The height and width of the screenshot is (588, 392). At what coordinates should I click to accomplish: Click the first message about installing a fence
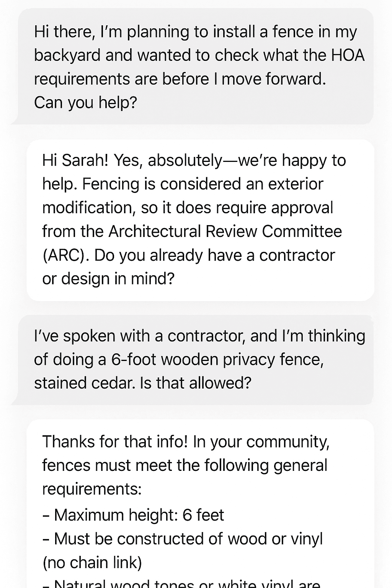pos(195,67)
